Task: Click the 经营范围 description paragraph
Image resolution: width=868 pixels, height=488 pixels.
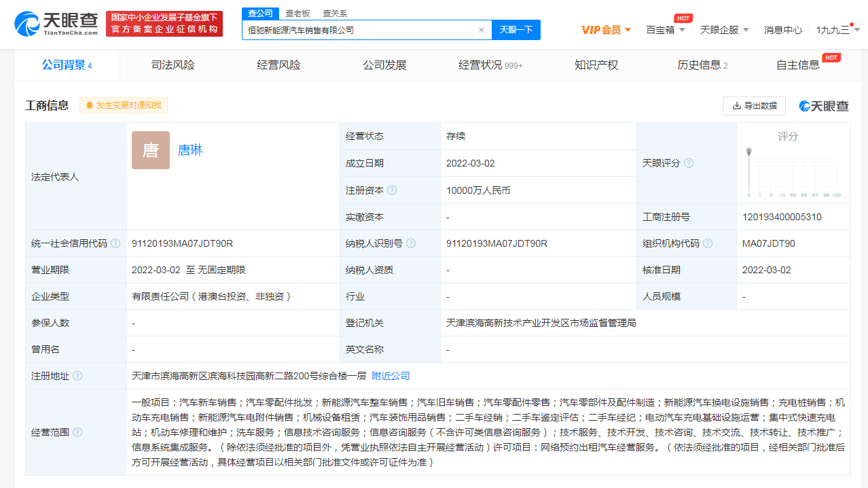Action: pyautogui.click(x=488, y=432)
